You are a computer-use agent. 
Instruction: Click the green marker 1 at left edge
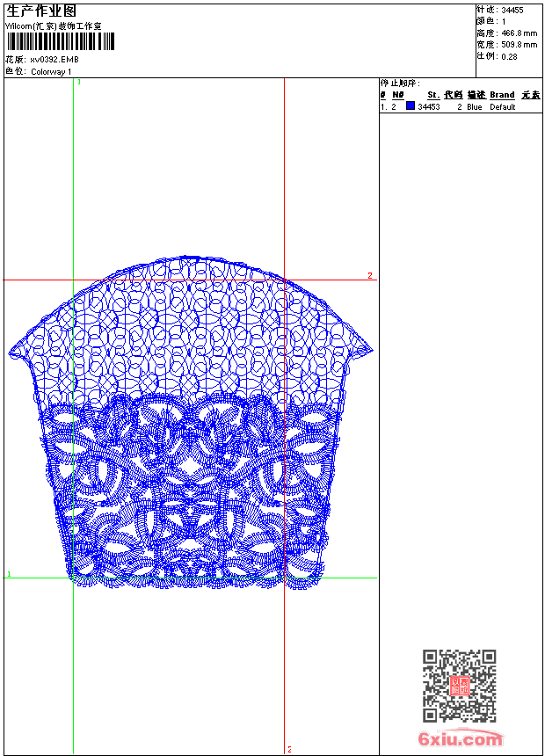pos(9,574)
